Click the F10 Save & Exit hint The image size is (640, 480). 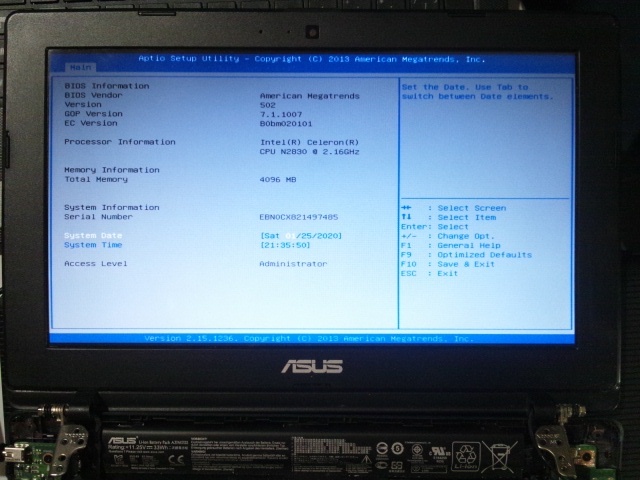pyautogui.click(x=448, y=264)
